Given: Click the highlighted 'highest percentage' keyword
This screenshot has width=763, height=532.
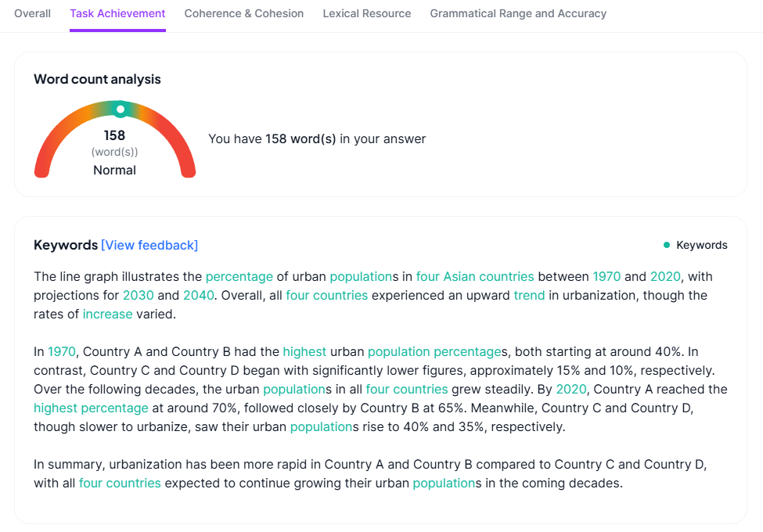Looking at the screenshot, I should (91, 408).
